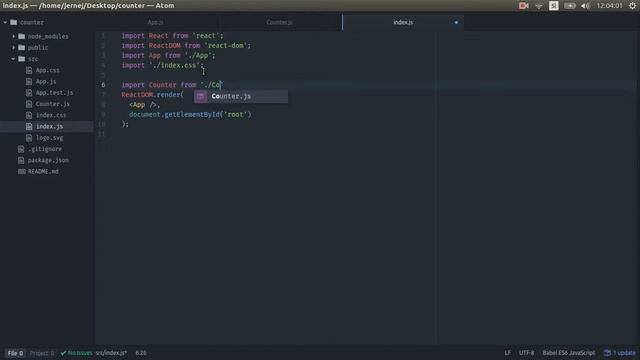This screenshot has width=640, height=360.
Task: Open App.test.js in the tree
Action: [54, 93]
